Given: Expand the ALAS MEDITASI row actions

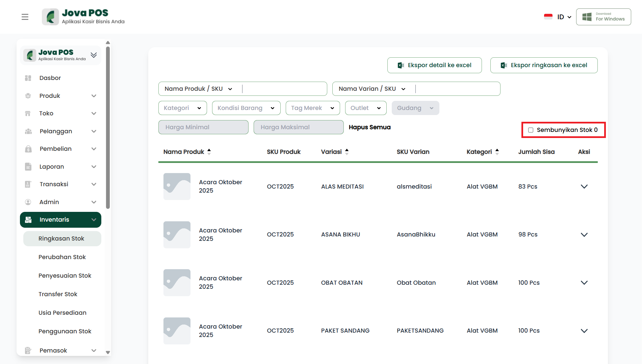Looking at the screenshot, I should point(584,187).
